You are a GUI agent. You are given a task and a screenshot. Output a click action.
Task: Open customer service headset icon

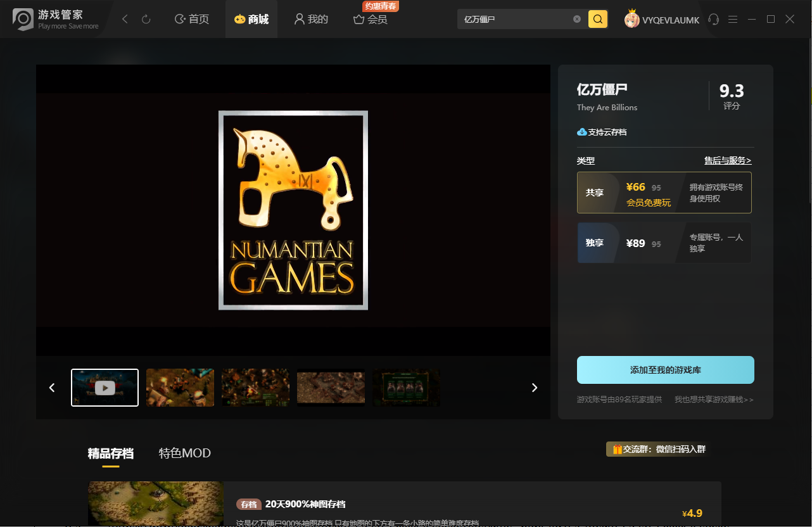(x=714, y=19)
